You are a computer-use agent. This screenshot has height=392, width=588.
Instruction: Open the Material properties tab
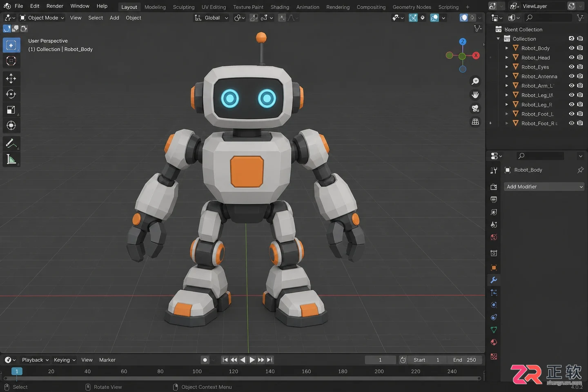(494, 342)
